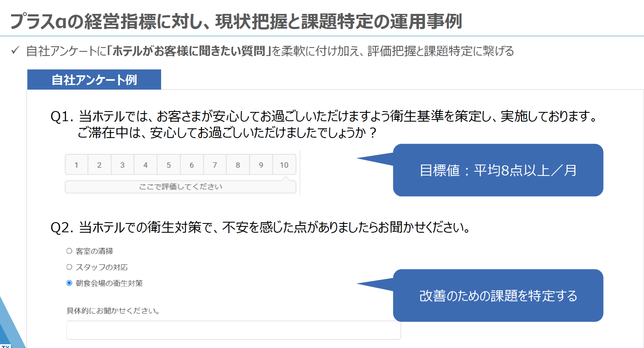The height and width of the screenshot is (348, 644).
Task: Click the 自社アンケート例 tab header
Action: [94, 80]
